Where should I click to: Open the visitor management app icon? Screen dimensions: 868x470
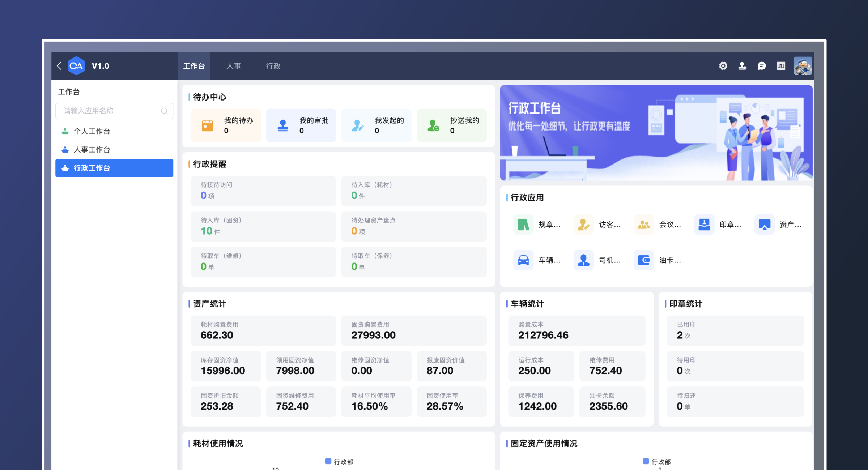point(583,225)
